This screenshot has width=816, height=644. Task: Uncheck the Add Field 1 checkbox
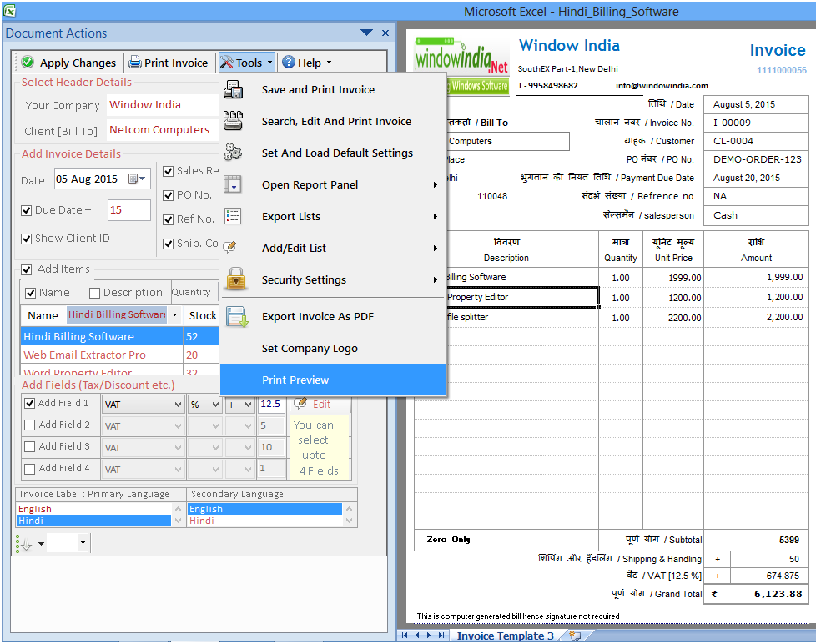(x=30, y=403)
